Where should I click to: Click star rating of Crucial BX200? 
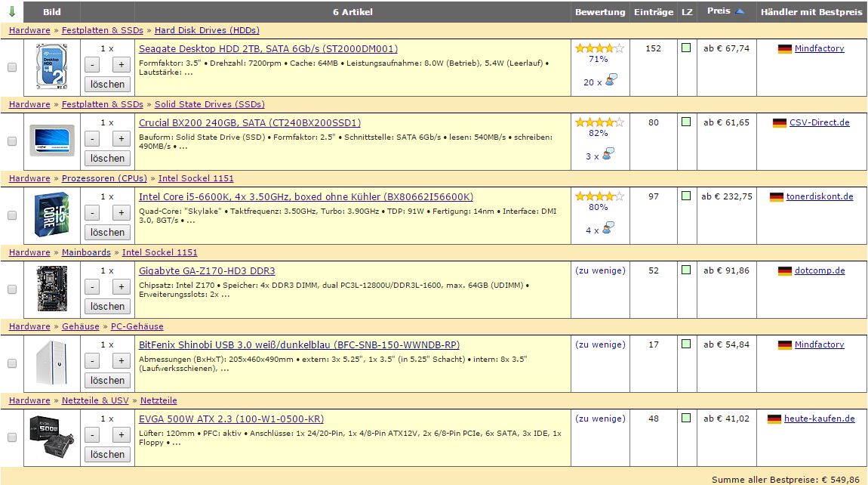tap(599, 122)
